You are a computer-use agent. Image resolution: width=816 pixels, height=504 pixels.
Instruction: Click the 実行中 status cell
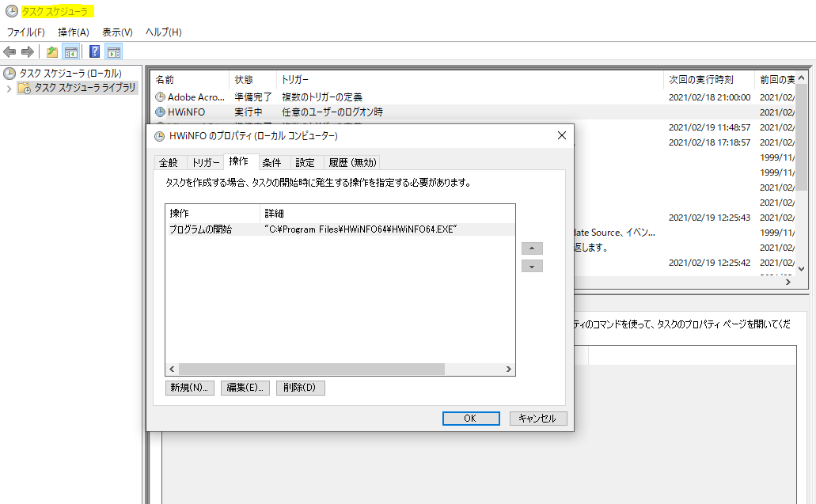(249, 112)
